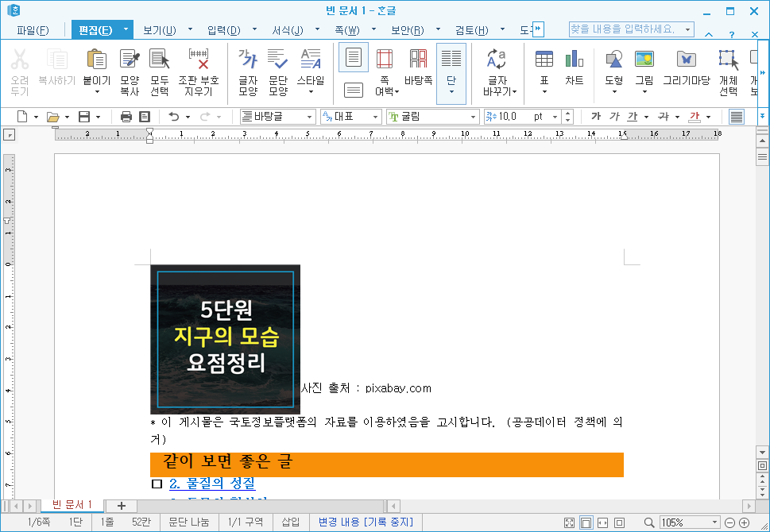Open the Review (검토) menu
Screen dimensions: 770x532
tap(471, 30)
